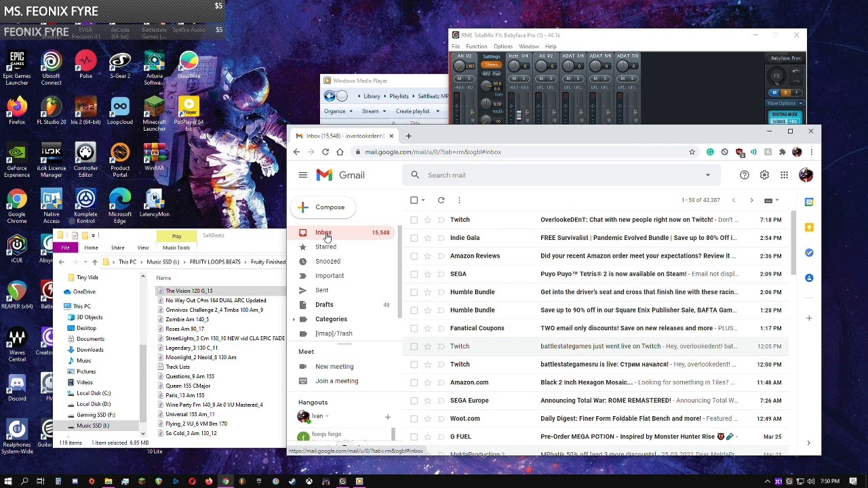The height and width of the screenshot is (488, 868).
Task: Open the Google Keep side panel icon
Action: click(x=808, y=227)
